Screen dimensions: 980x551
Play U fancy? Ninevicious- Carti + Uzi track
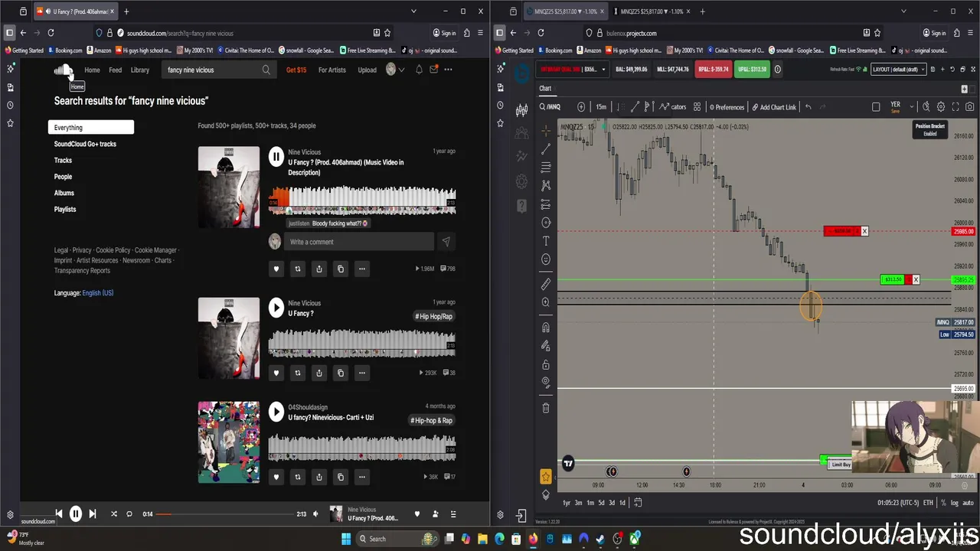point(276,412)
